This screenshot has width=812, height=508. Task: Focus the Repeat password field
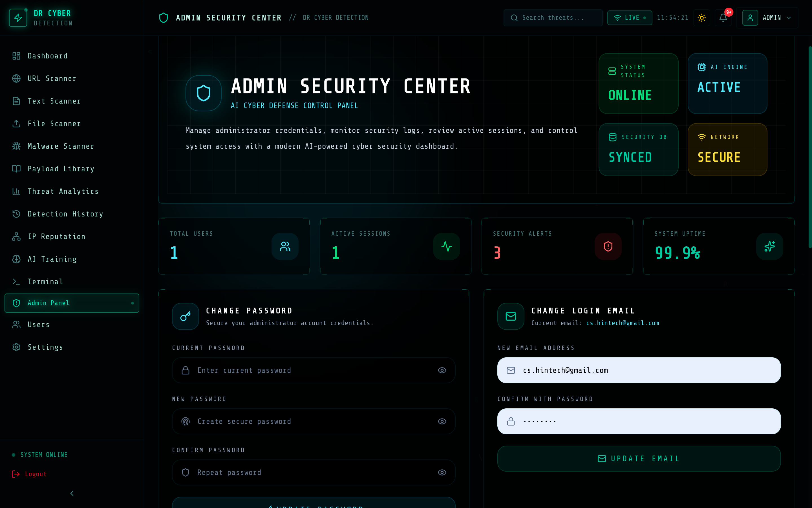click(x=314, y=472)
